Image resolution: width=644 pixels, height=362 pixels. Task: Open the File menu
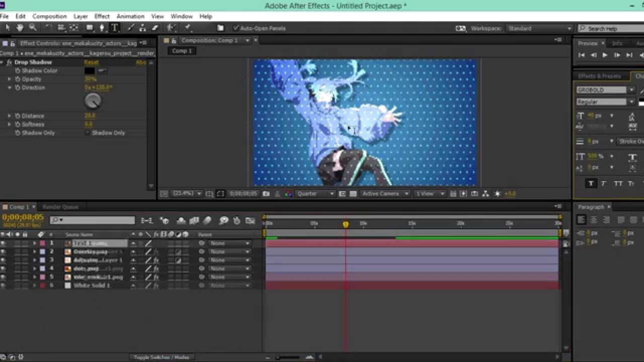[x=4, y=17]
